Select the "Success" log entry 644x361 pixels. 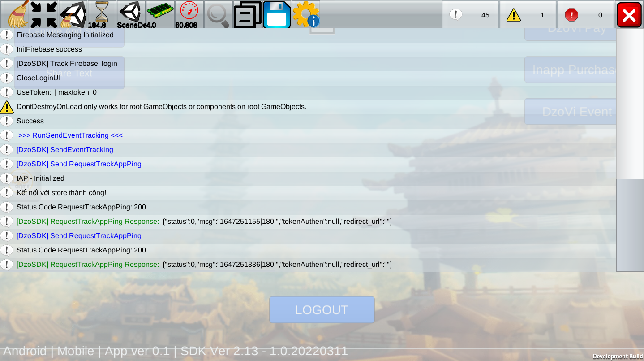308,121
